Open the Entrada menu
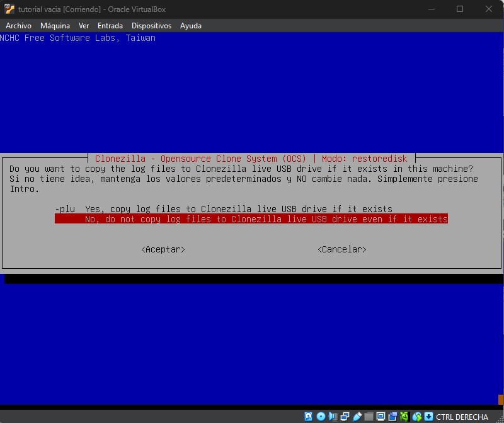This screenshot has width=504, height=423. pyautogui.click(x=110, y=26)
